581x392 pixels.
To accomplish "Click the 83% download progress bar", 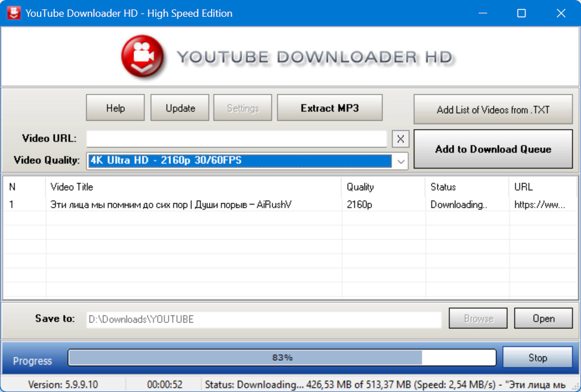I will [282, 358].
